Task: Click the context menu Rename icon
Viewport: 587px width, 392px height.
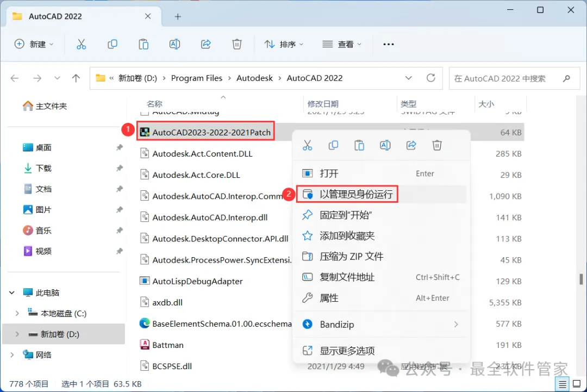Action: [385, 145]
